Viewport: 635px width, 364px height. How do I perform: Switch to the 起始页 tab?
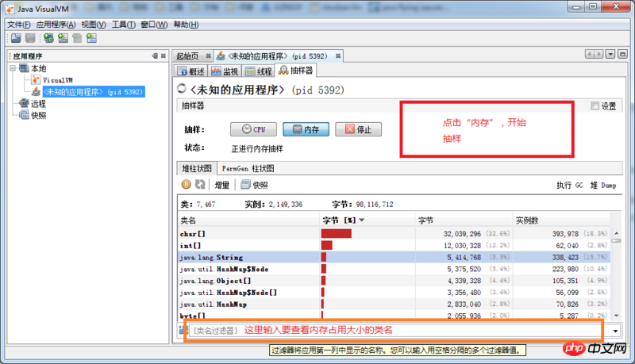tap(187, 56)
